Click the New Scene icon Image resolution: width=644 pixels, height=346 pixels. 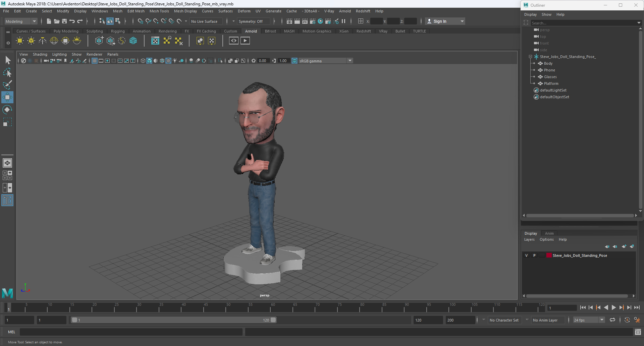tap(49, 21)
